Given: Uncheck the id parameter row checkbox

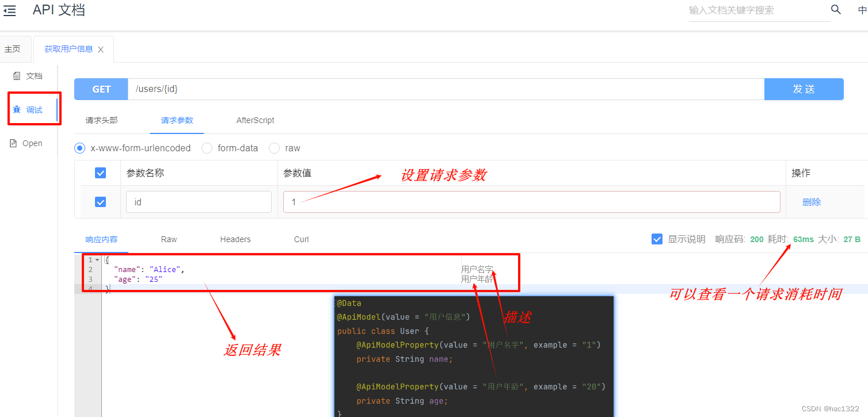Looking at the screenshot, I should [x=100, y=202].
